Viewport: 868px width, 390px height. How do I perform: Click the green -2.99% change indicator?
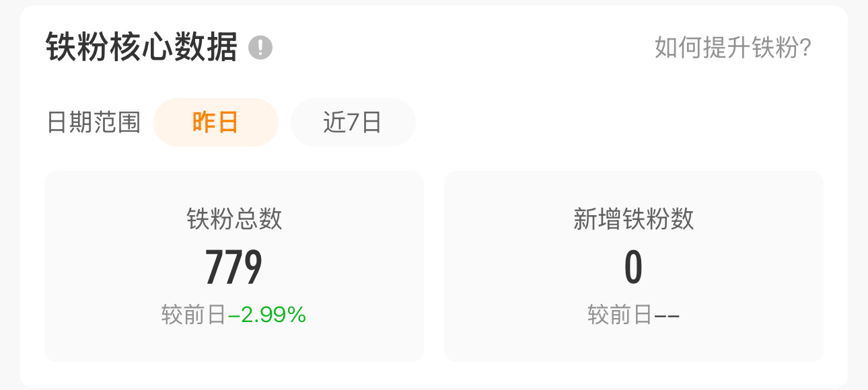[x=272, y=314]
